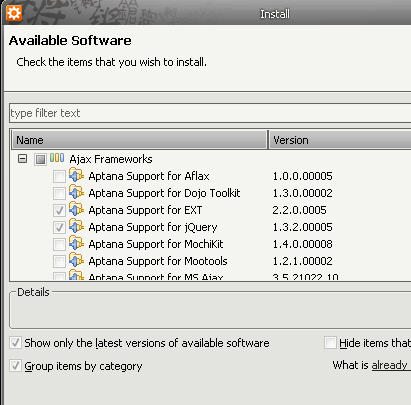Check Aptana Support for MochiKit
The height and width of the screenshot is (405, 411).
[x=59, y=244]
